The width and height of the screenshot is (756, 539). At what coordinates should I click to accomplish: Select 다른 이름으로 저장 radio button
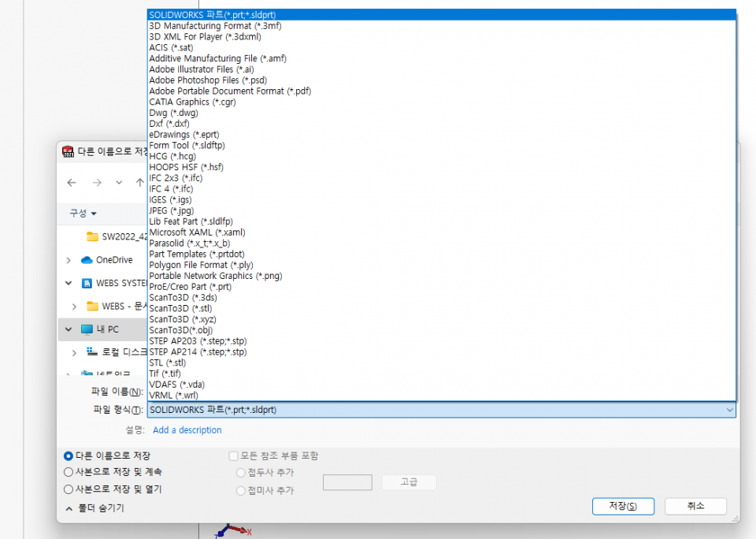pyautogui.click(x=69, y=456)
